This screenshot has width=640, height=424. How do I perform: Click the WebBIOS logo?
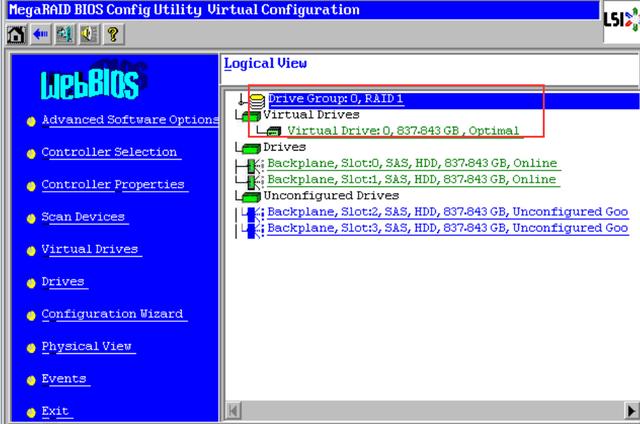pos(93,81)
